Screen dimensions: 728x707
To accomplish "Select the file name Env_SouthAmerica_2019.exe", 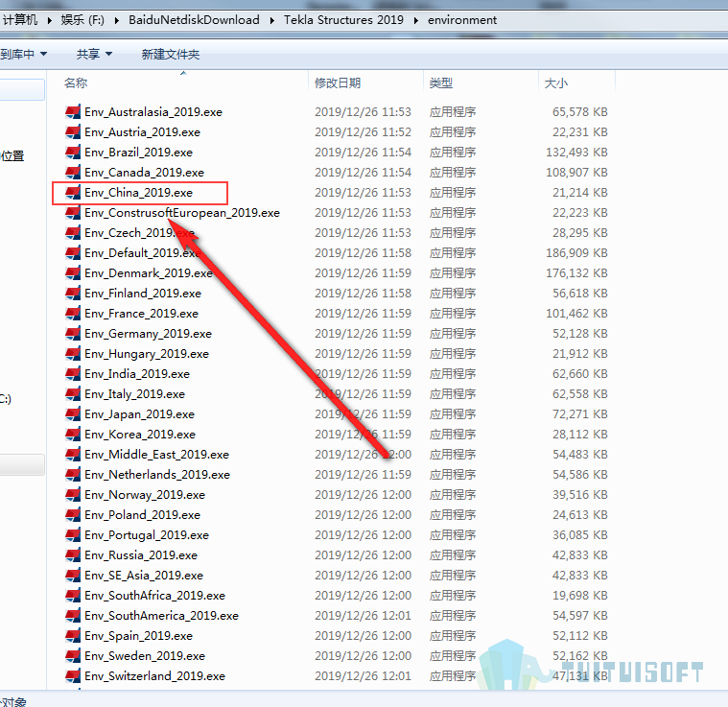I will tap(161, 616).
